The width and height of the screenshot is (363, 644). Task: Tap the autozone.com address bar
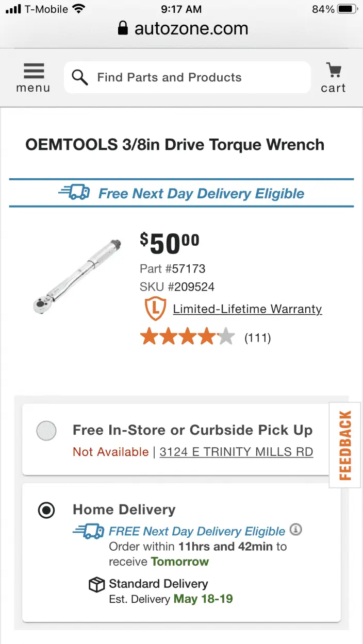pos(191,29)
